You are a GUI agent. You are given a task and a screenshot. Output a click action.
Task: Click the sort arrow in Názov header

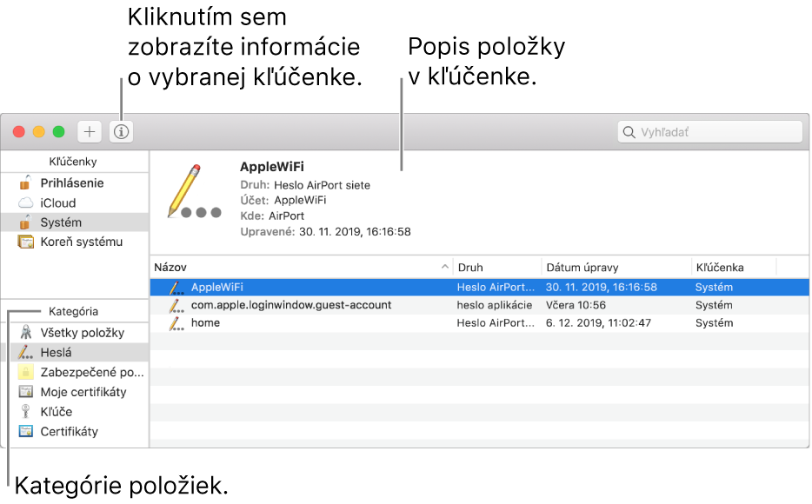444,267
